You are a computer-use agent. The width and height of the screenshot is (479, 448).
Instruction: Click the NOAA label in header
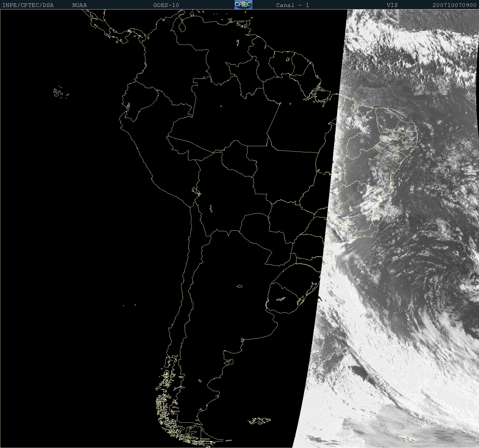click(79, 5)
